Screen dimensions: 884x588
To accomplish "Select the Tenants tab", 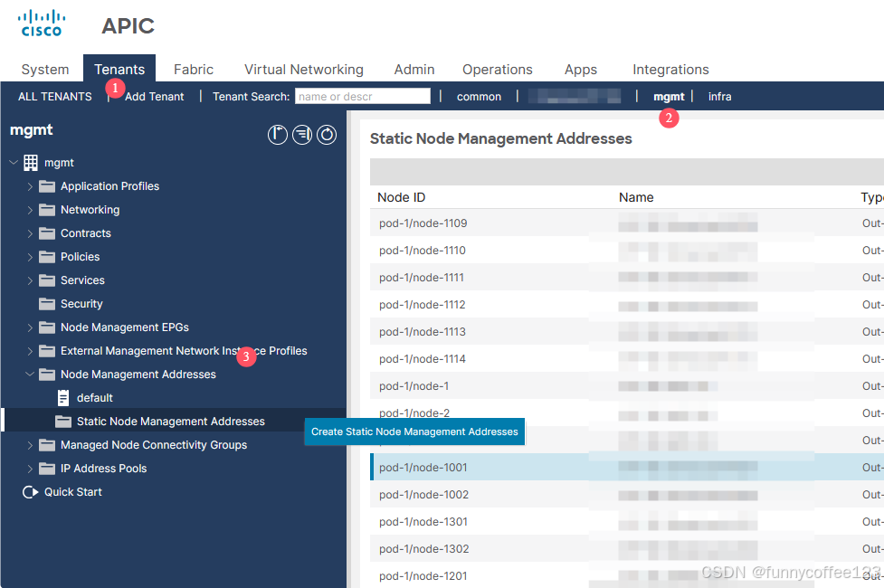I will point(119,70).
